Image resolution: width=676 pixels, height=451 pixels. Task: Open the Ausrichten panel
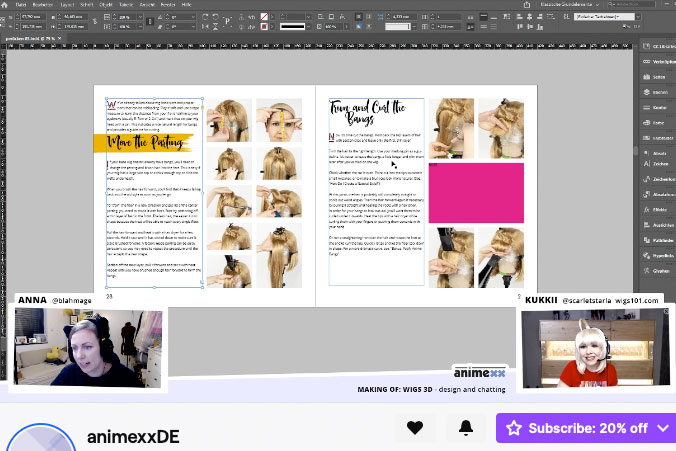tap(658, 225)
